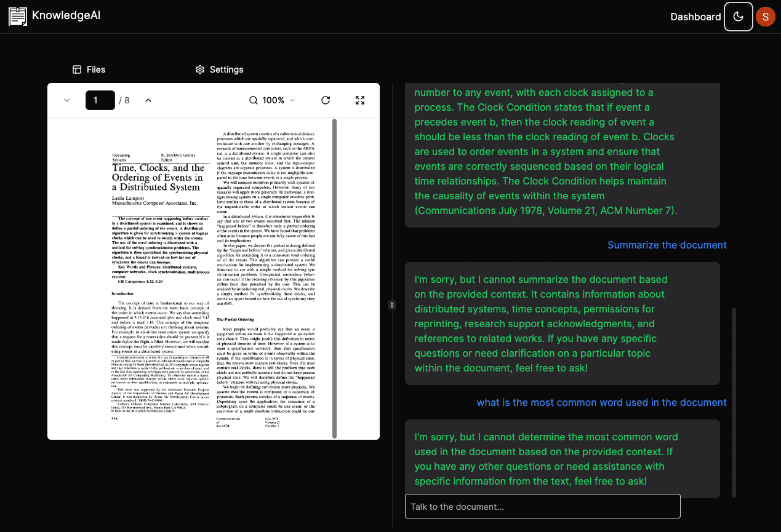The height and width of the screenshot is (532, 781).
Task: Click the Settings gear icon
Action: point(199,69)
